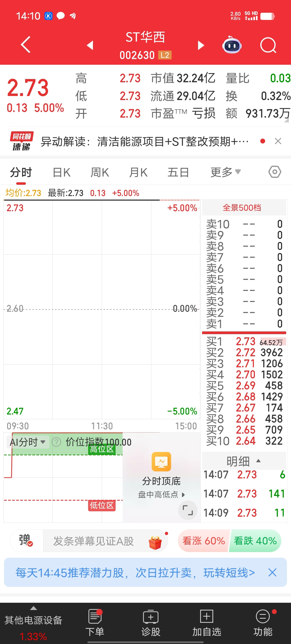Open 全景500档 order book

[244, 208]
